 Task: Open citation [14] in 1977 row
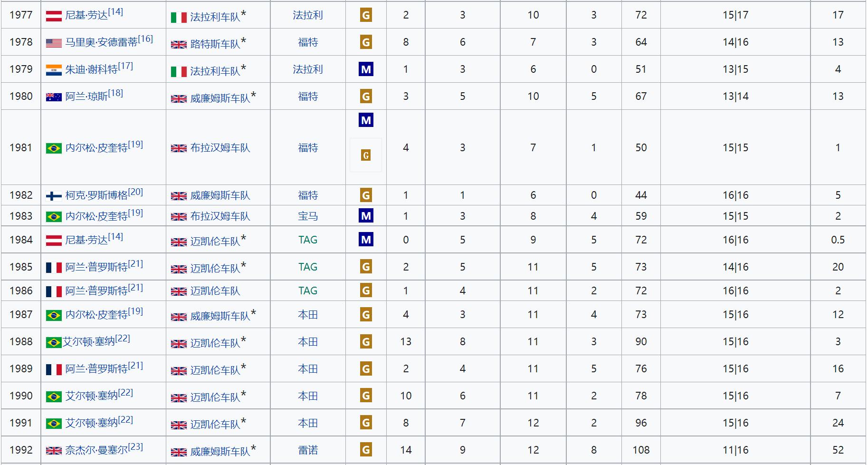115,12
